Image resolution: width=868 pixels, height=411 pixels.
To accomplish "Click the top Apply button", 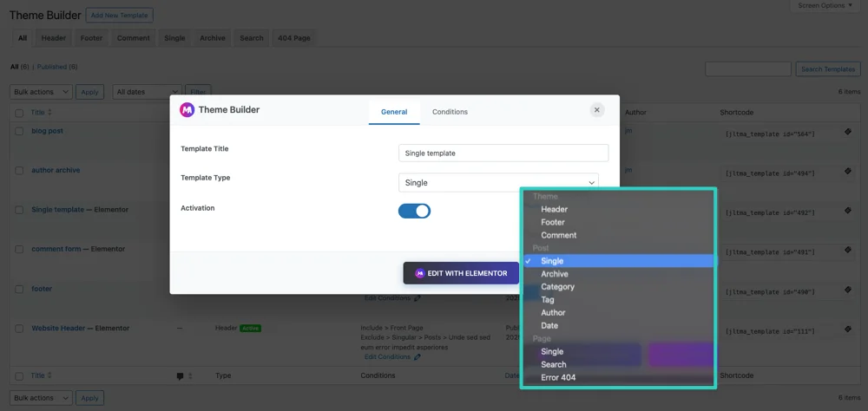I will click(89, 92).
